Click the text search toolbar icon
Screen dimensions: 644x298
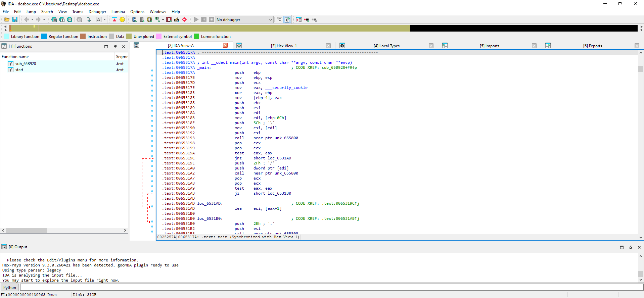(62, 19)
